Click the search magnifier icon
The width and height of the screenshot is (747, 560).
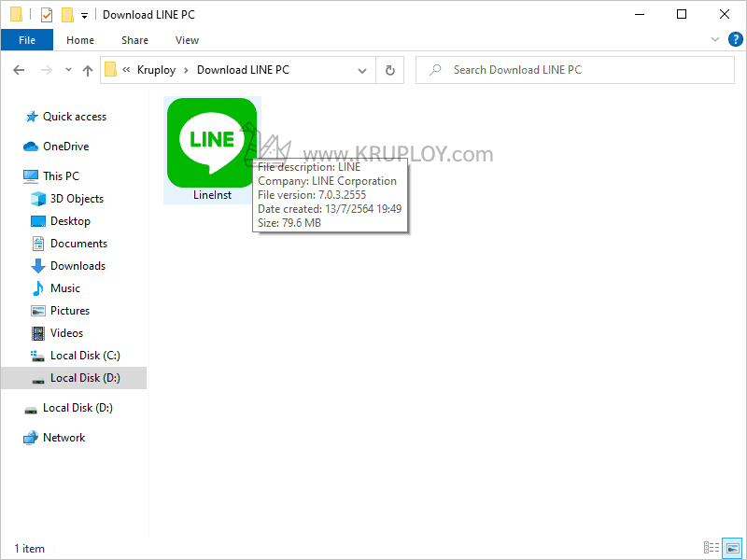[435, 70]
